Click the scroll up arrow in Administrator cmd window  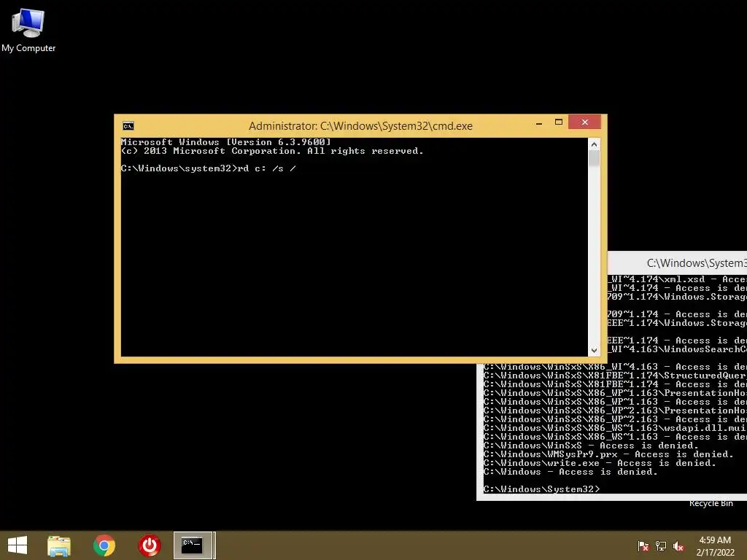coord(594,144)
